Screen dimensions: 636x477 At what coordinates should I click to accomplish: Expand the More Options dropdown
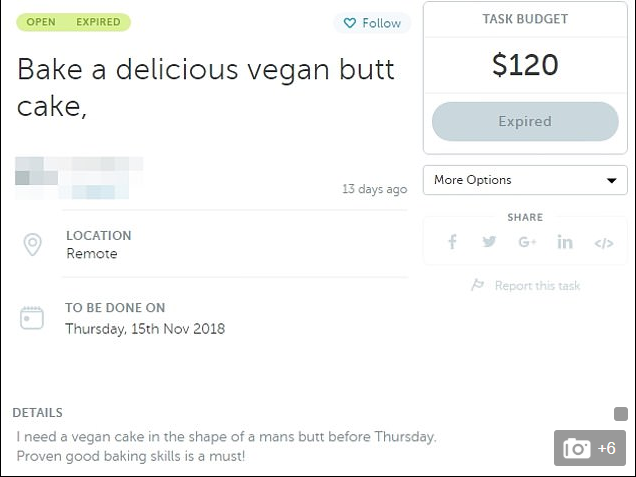click(x=525, y=180)
